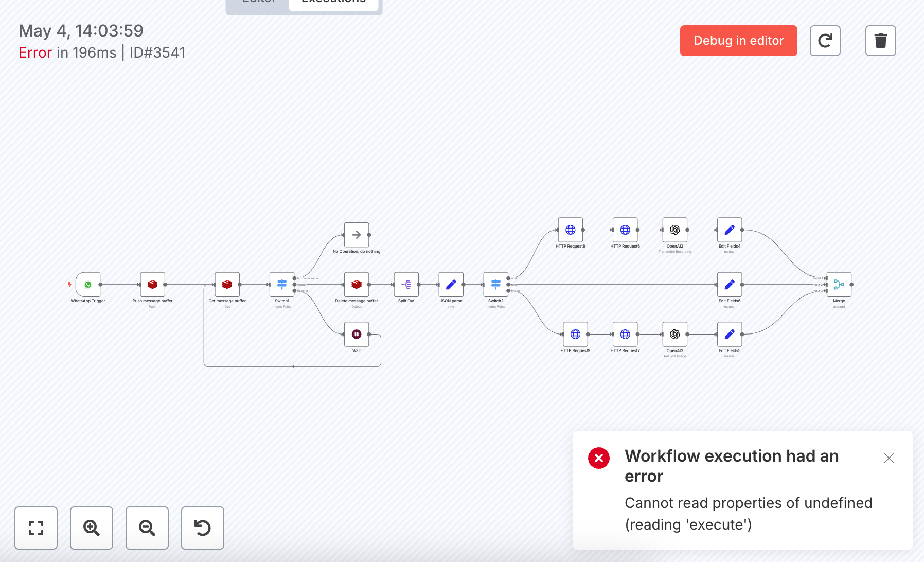Select the No Operation, do nothing node
This screenshot has width=924, height=562.
pos(357,235)
